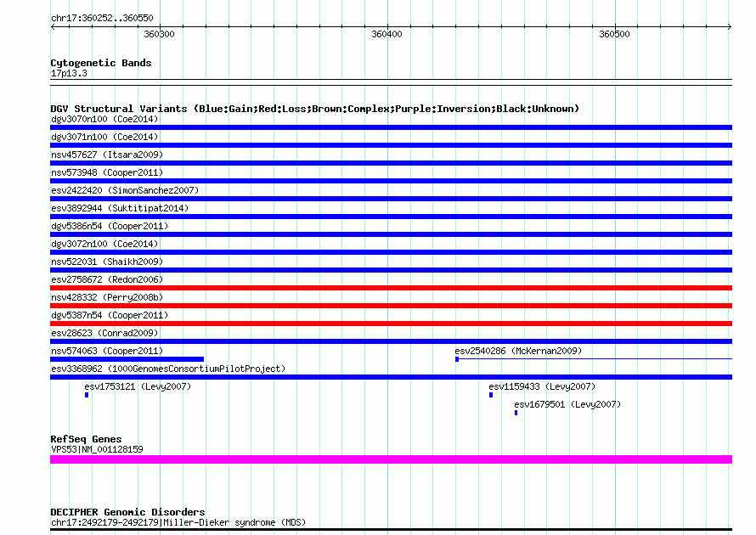Click the 360300 ruler position label
756x535 pixels.
(x=159, y=34)
